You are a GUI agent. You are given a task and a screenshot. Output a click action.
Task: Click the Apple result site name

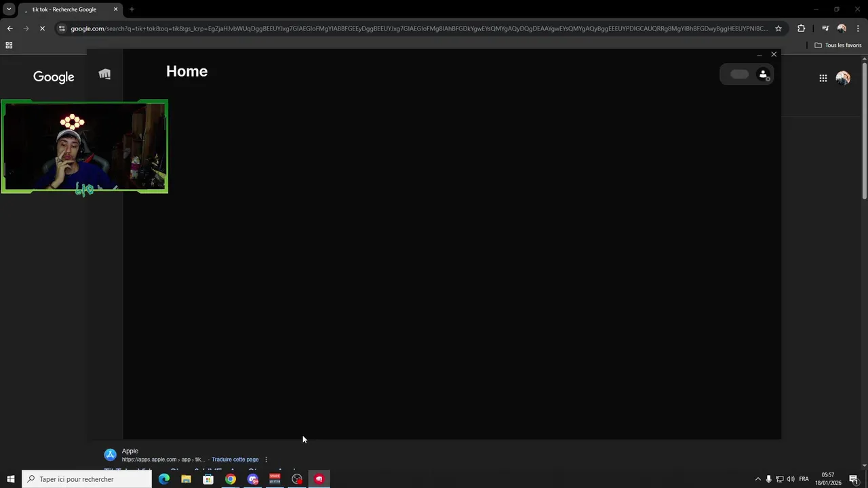pos(130,451)
